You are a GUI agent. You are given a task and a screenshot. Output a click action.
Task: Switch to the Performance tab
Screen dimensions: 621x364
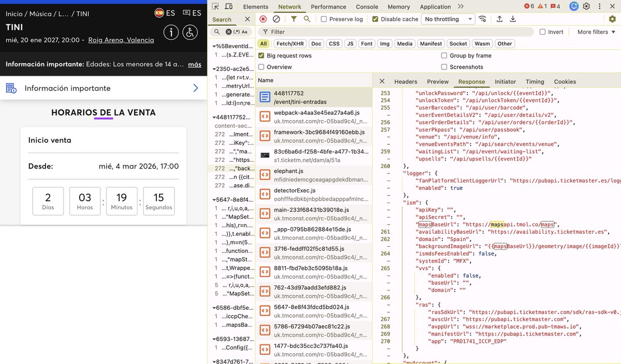coord(329,7)
